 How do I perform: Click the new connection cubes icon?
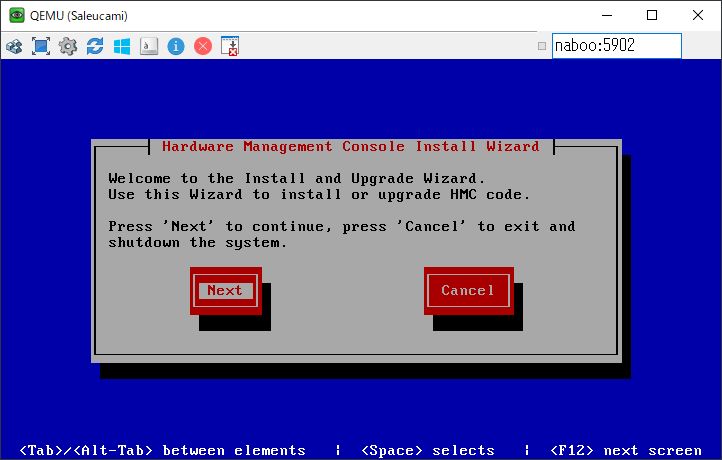(14, 46)
